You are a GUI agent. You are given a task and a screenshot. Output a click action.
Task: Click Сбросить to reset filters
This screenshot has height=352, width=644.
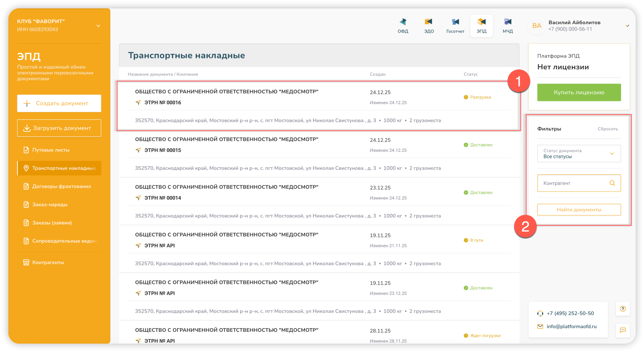608,129
